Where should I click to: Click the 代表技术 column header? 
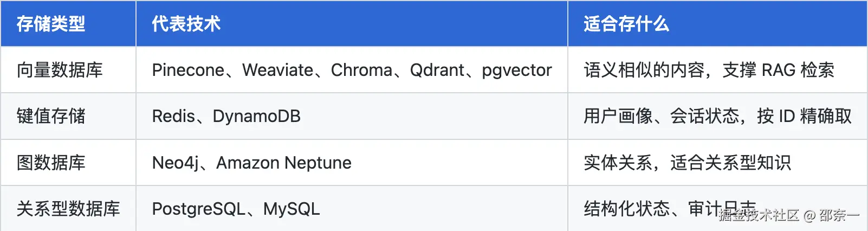tap(352, 23)
